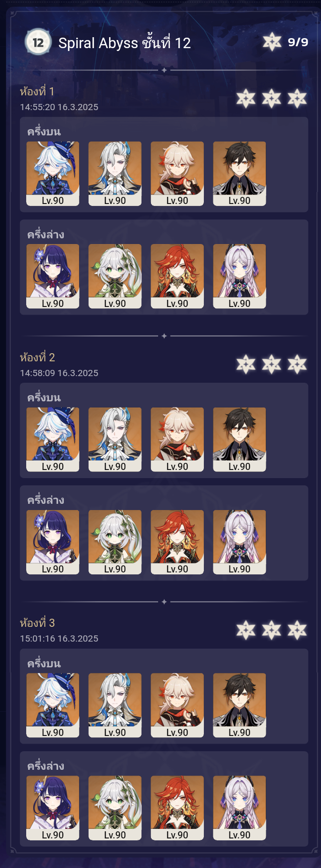Image resolution: width=321 pixels, height=868 pixels.
Task: Click the Spiral Abyss ชั้นที่ 12 title
Action: coord(124,43)
